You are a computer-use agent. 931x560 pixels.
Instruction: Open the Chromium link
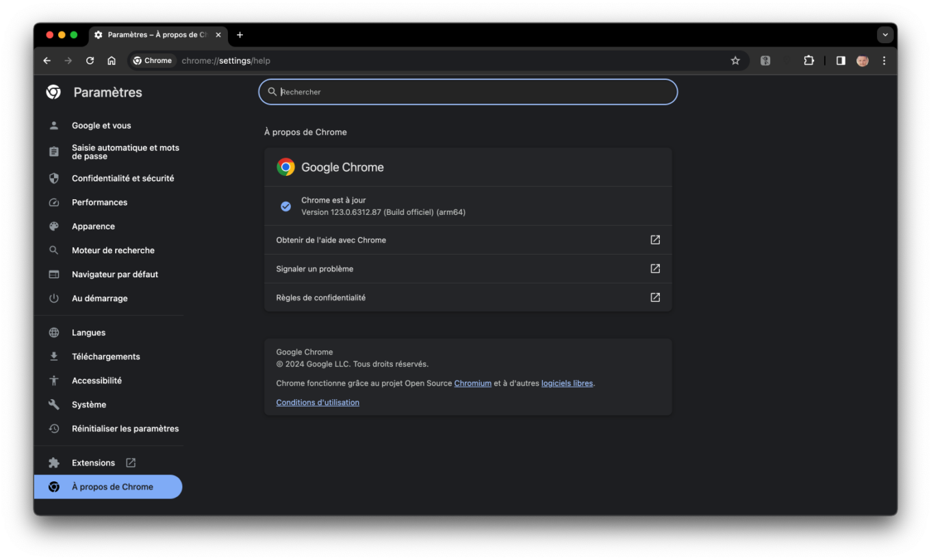[x=473, y=383]
